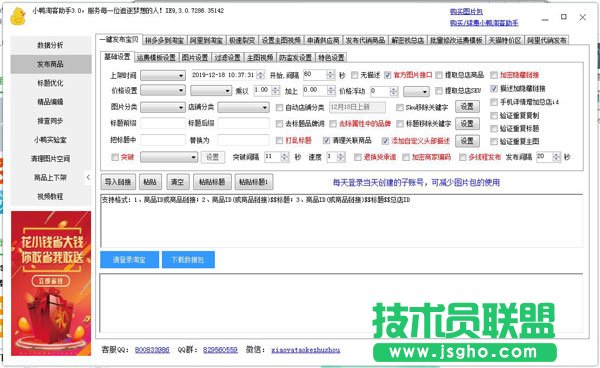The height and width of the screenshot is (368, 600).
Task: Uncheck the 清理关联商品 checkbox
Action: [326, 140]
